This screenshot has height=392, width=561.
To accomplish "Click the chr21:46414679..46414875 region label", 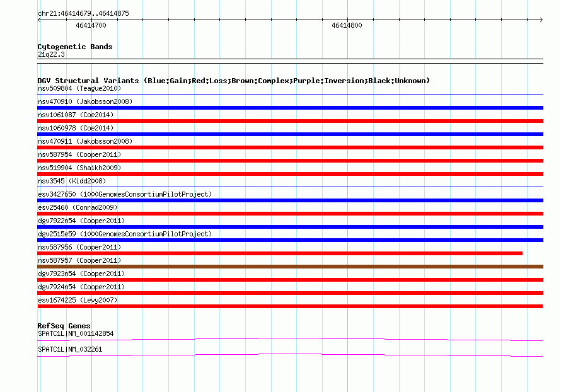I will [x=83, y=13].
